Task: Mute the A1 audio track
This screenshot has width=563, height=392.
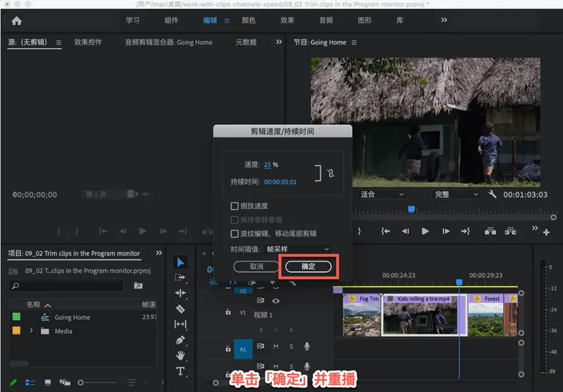Action: coord(276,347)
